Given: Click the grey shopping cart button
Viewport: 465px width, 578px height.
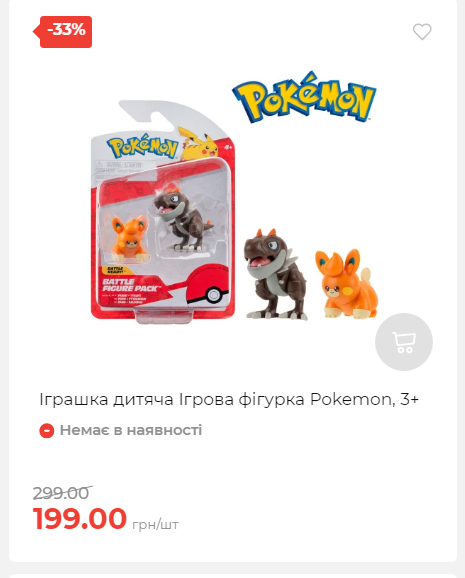Looking at the screenshot, I should [404, 342].
